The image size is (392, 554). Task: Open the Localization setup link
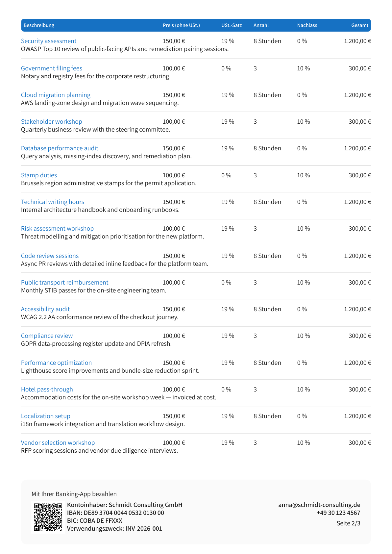(x=46, y=416)
